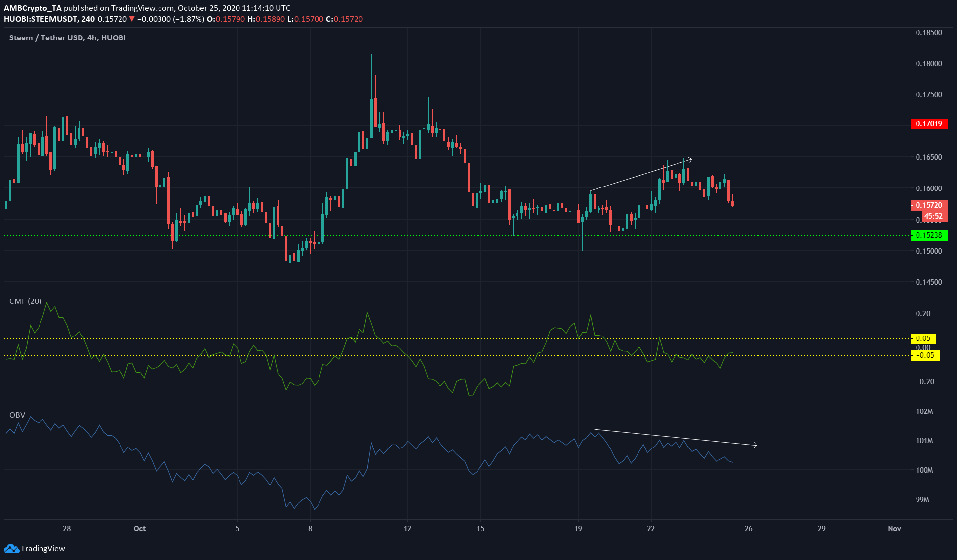This screenshot has height=560, width=957.
Task: Click the 28 date on time axis
Action: [67, 529]
